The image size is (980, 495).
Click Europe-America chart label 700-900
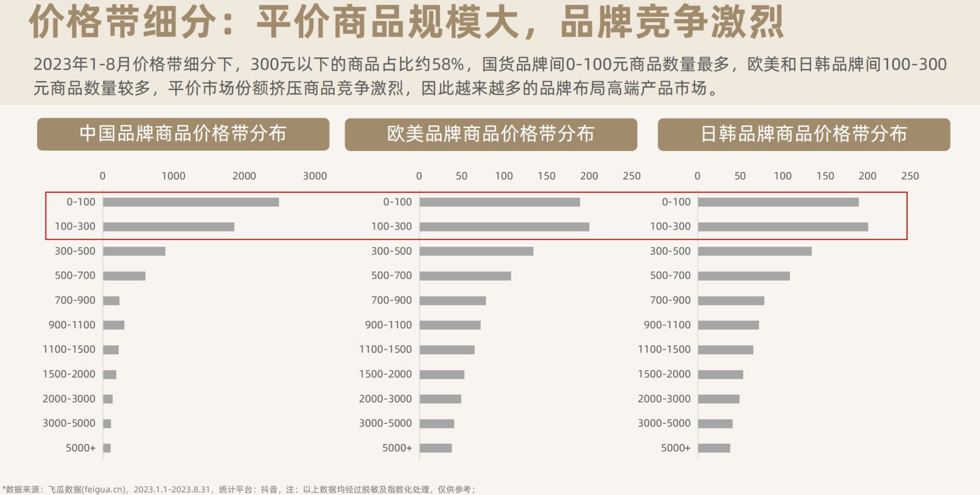[391, 301]
